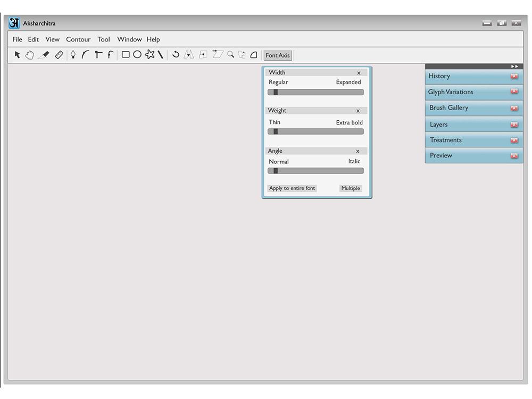Expand the Layers panel
Viewport: 532px width, 399px height.
point(473,124)
